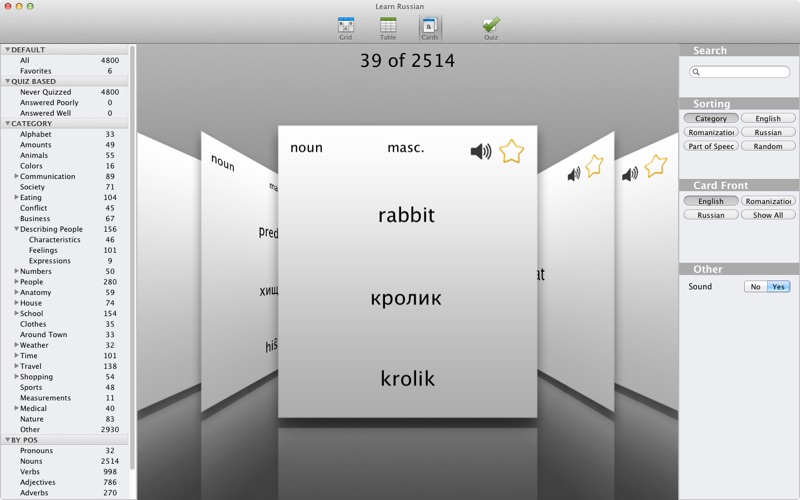Select Pronouns under BY POS
800x500 pixels.
(x=65, y=451)
